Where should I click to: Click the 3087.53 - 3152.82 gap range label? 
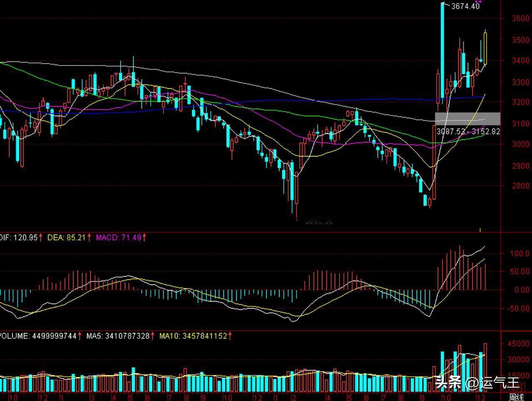[468, 131]
